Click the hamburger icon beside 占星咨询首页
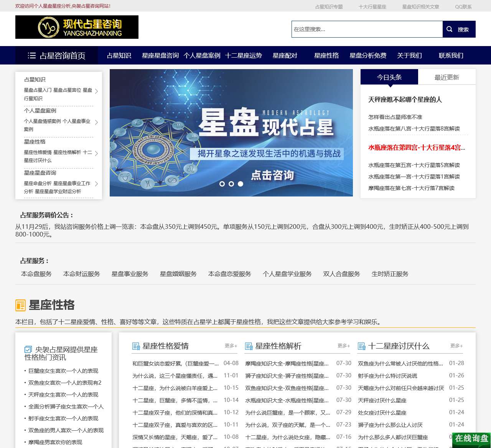Image resolution: width=491 pixels, height=448 pixels. point(32,56)
